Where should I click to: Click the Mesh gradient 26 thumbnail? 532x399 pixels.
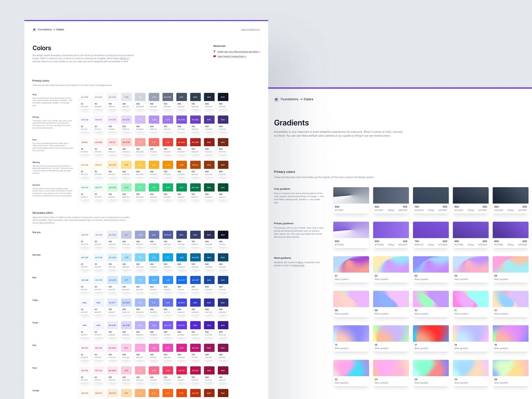[510, 368]
